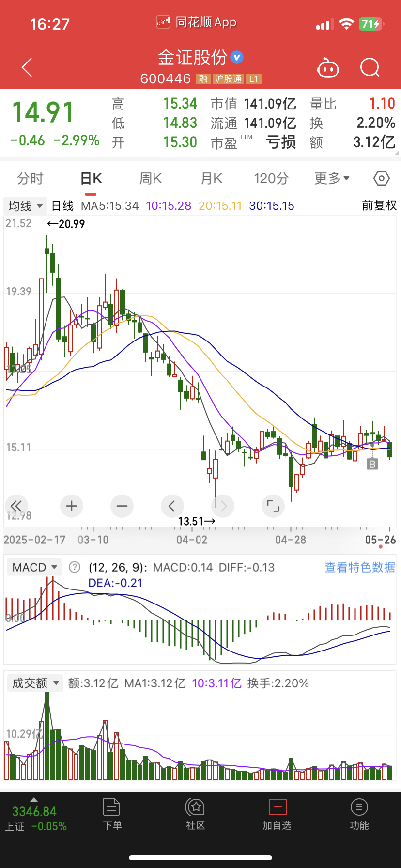Tap the blue 30:15.15 MA value
The image size is (401, 868).
[272, 206]
